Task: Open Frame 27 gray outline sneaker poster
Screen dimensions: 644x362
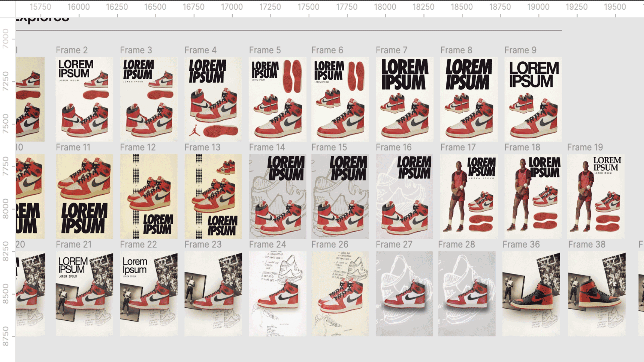Action: coord(404,293)
